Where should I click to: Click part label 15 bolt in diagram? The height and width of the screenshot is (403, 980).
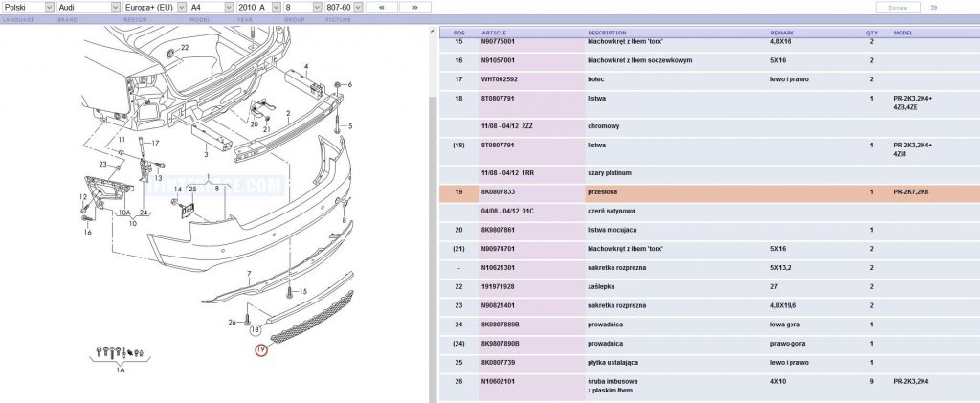(303, 291)
